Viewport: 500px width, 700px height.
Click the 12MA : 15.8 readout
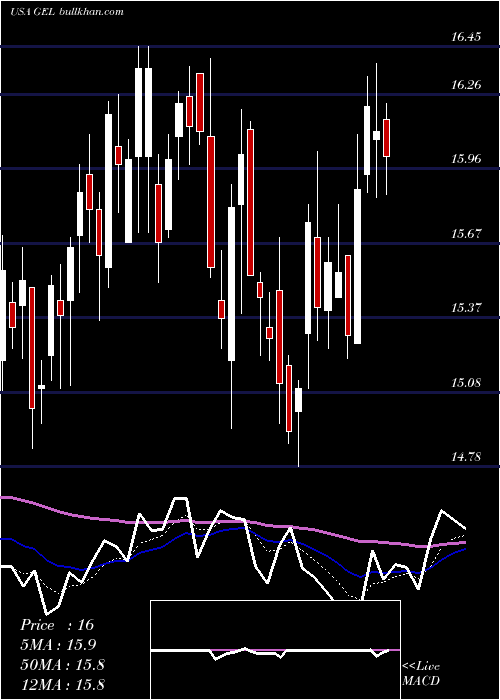pos(62,685)
